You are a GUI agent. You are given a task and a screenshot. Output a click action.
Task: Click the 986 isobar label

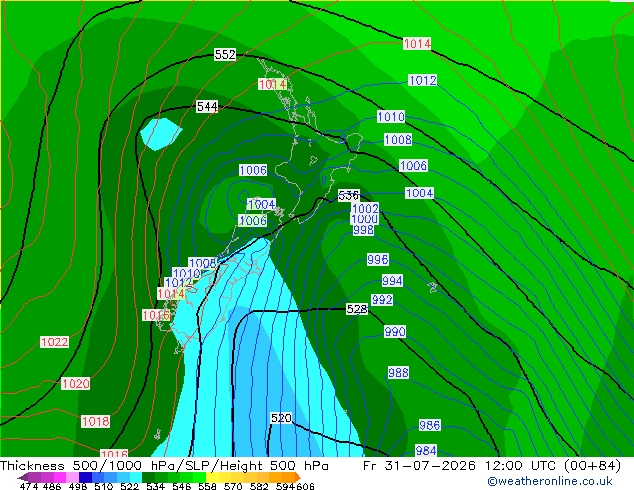point(429,425)
